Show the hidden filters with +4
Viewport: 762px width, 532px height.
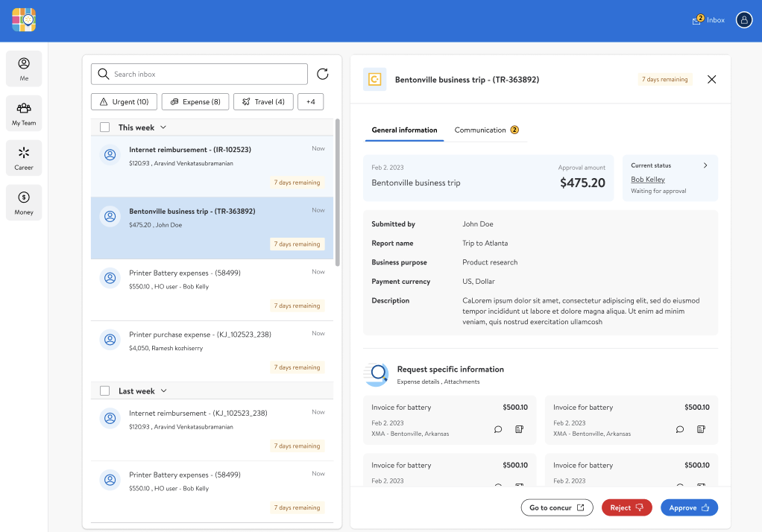(x=311, y=101)
